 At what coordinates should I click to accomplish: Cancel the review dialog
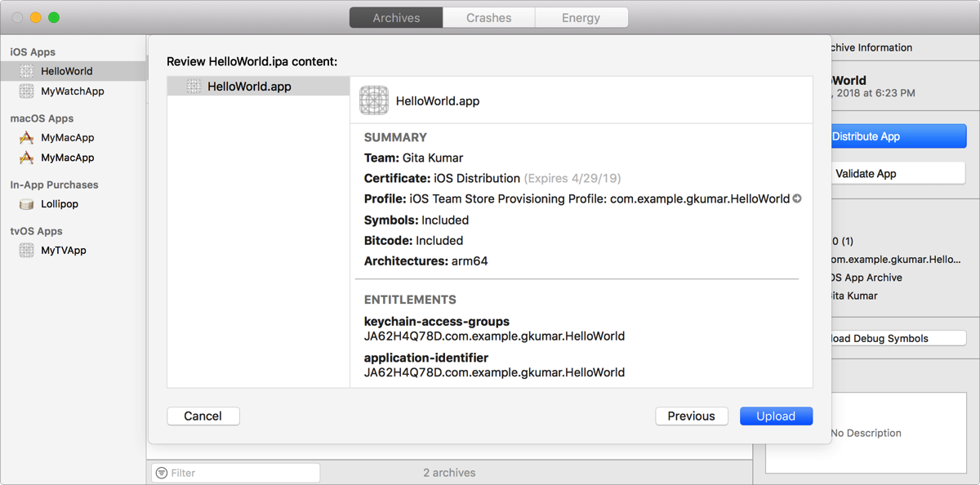pyautogui.click(x=203, y=416)
